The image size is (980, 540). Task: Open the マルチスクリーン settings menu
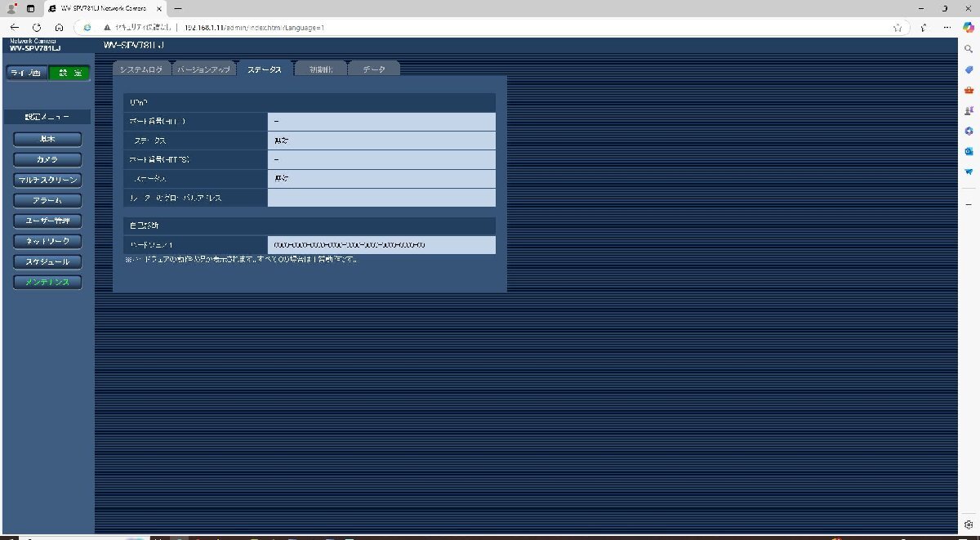click(47, 180)
